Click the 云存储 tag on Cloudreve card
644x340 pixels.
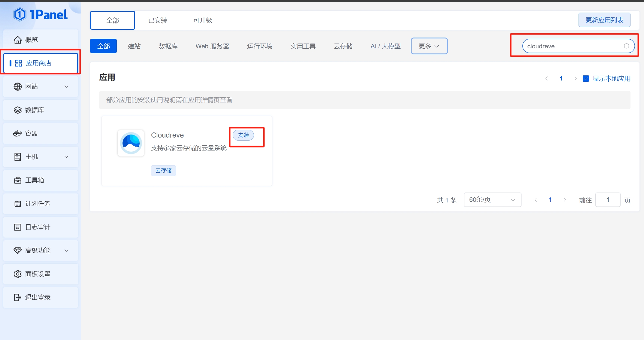tap(163, 171)
